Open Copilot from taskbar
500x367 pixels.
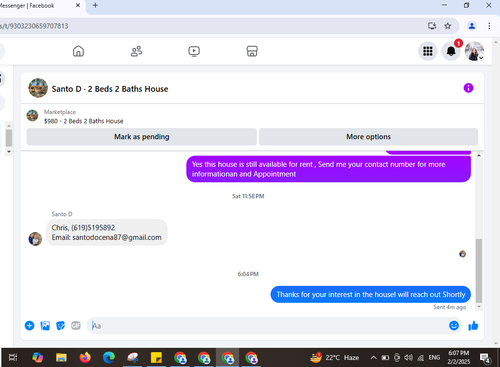37,358
